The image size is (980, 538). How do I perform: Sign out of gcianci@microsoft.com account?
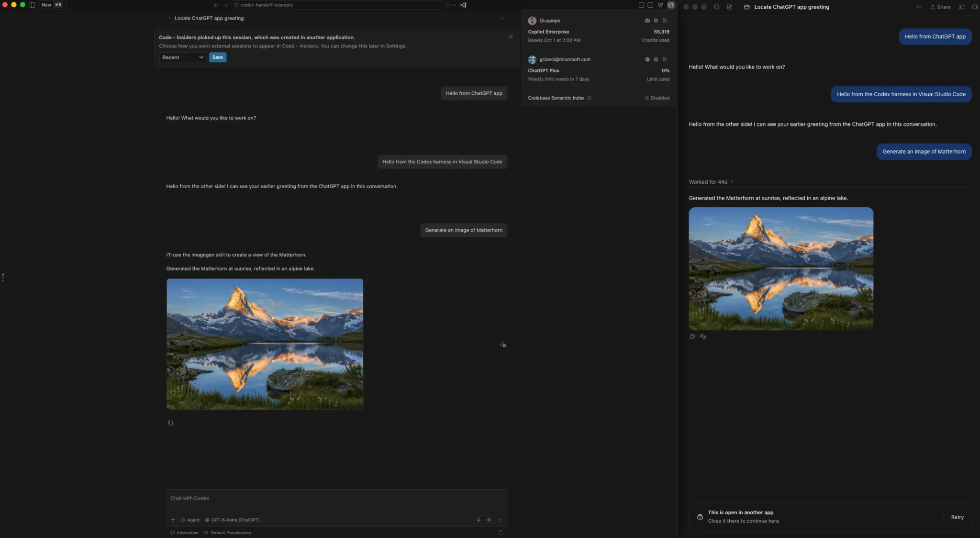click(664, 59)
